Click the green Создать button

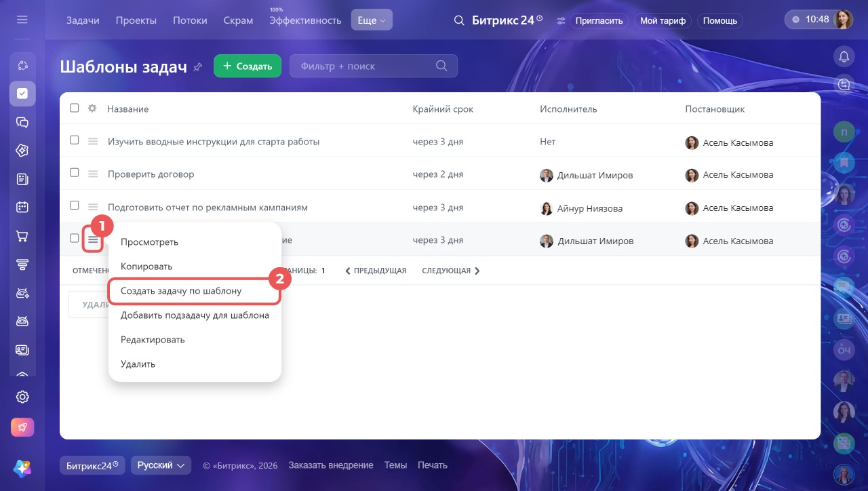tap(248, 66)
